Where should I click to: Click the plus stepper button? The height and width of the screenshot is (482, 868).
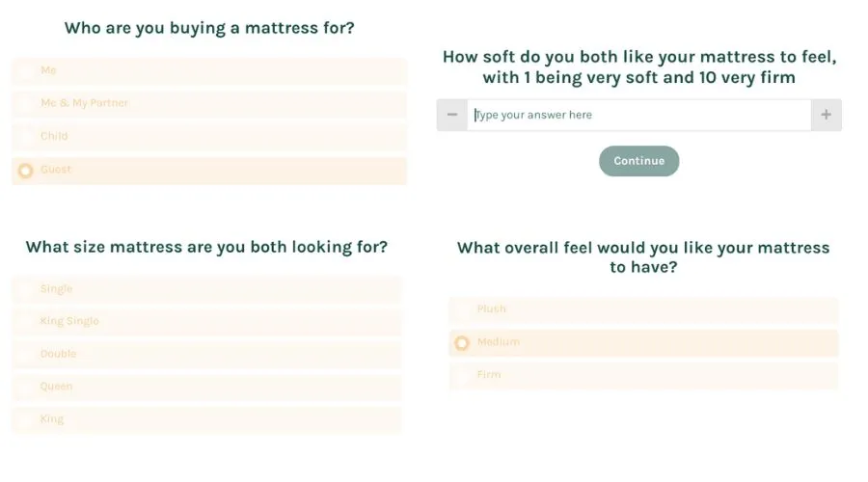pyautogui.click(x=826, y=115)
